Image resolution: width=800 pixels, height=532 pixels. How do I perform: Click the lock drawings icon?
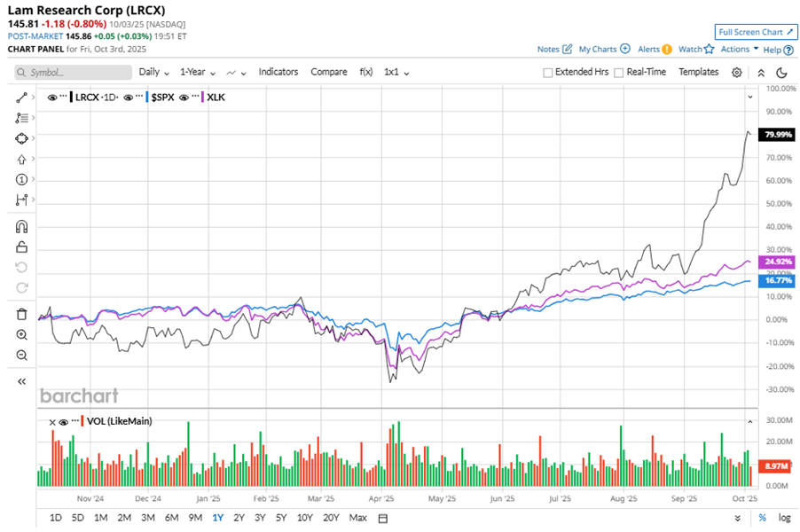point(22,247)
